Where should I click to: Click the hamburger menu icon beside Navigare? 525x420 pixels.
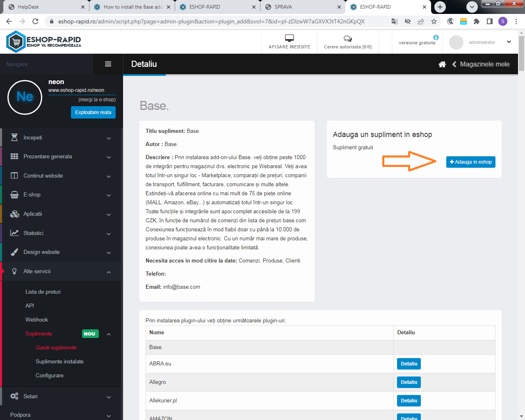pyautogui.click(x=108, y=64)
